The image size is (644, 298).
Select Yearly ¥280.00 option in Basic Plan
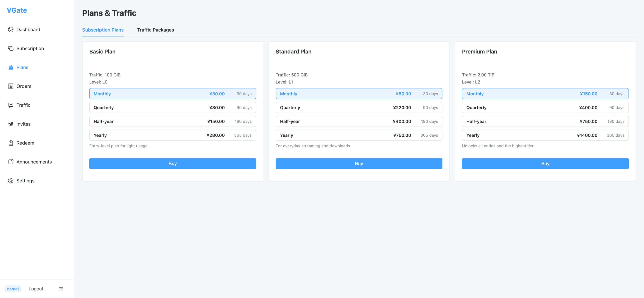(x=172, y=135)
